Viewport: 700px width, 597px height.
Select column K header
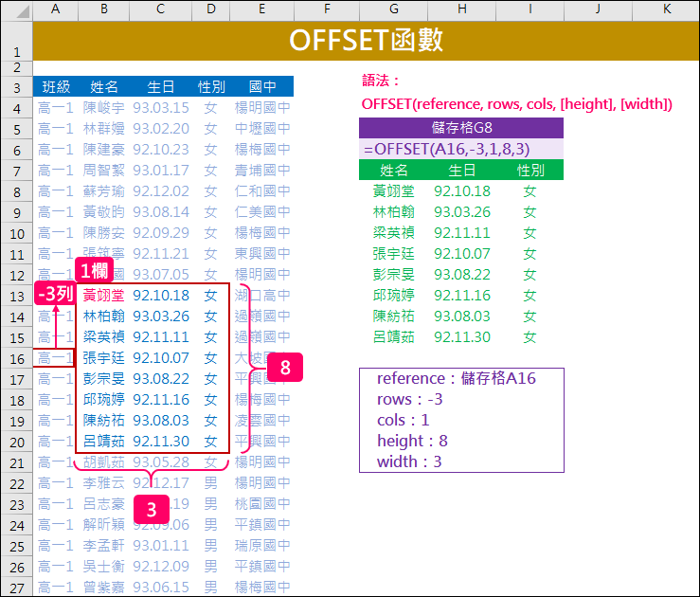667,9
